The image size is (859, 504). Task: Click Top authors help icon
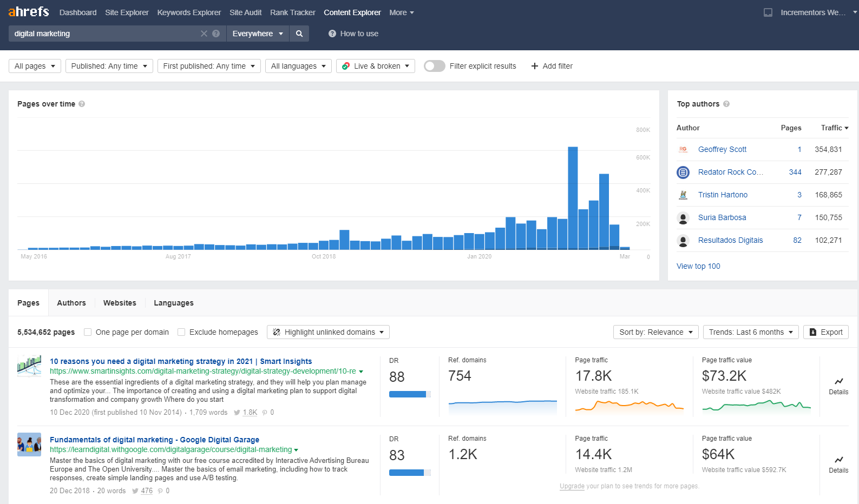coord(726,104)
